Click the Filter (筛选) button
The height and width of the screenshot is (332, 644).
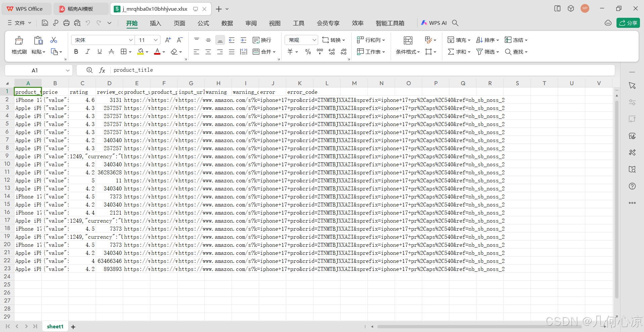click(488, 52)
